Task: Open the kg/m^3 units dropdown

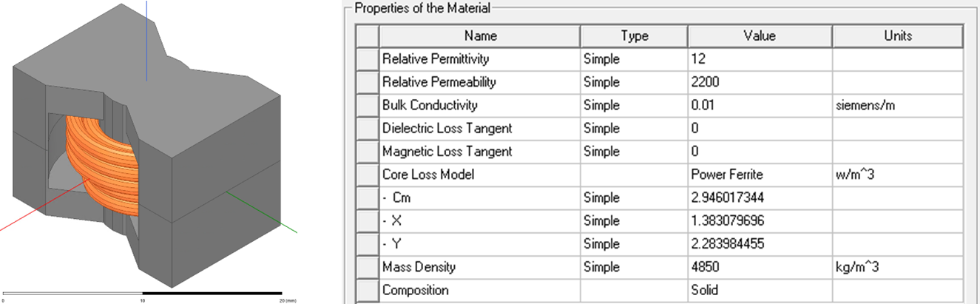Action: tap(897, 267)
